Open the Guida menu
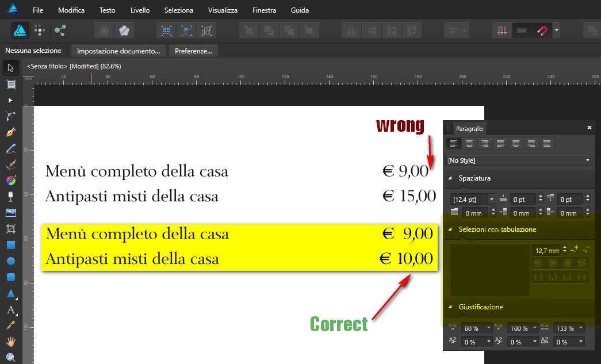The width and height of the screenshot is (601, 364). click(300, 10)
